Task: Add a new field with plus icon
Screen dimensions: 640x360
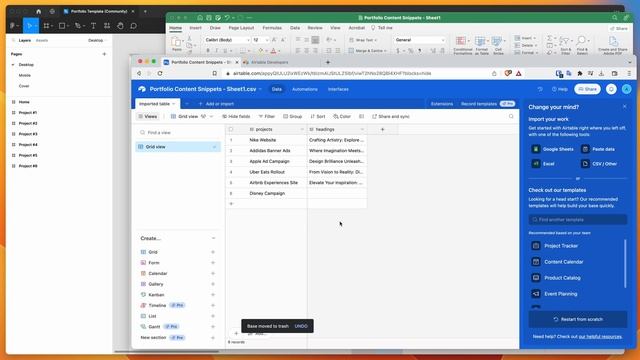Action: click(x=382, y=129)
